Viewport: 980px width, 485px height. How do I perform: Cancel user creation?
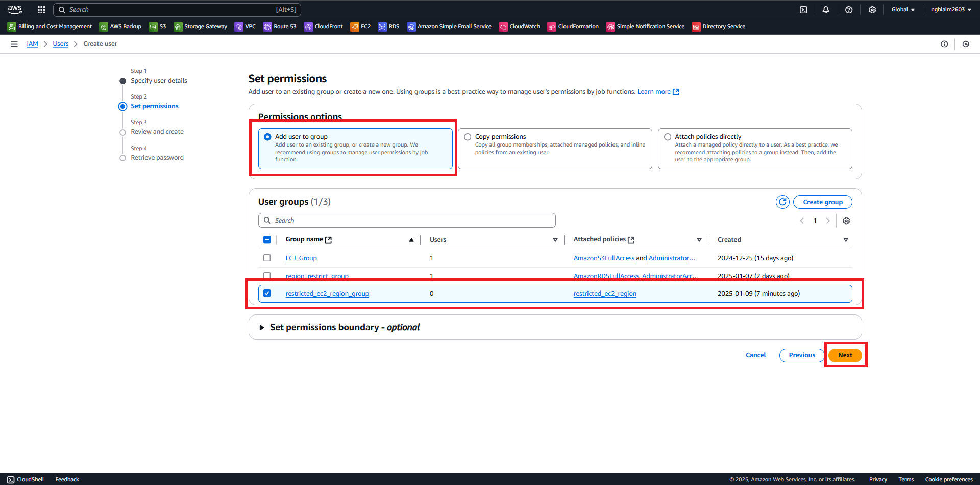[755, 355]
